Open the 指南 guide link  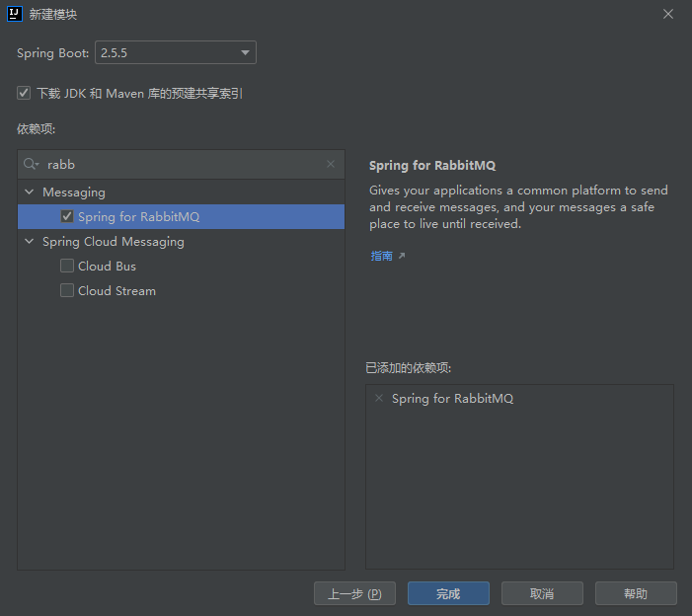pyautogui.click(x=382, y=256)
